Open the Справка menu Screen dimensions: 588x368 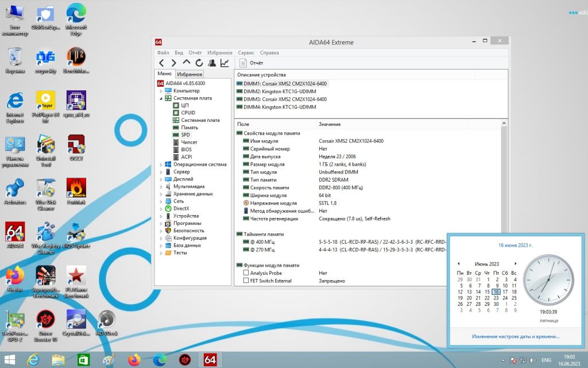[269, 52]
